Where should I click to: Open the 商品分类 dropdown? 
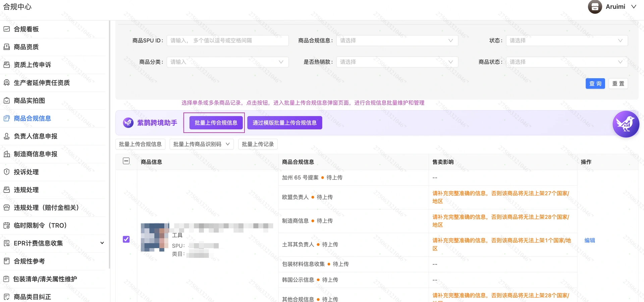pos(227,62)
